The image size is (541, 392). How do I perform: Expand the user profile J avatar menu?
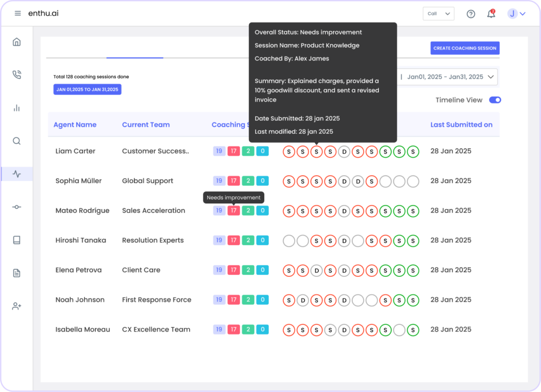(x=517, y=14)
